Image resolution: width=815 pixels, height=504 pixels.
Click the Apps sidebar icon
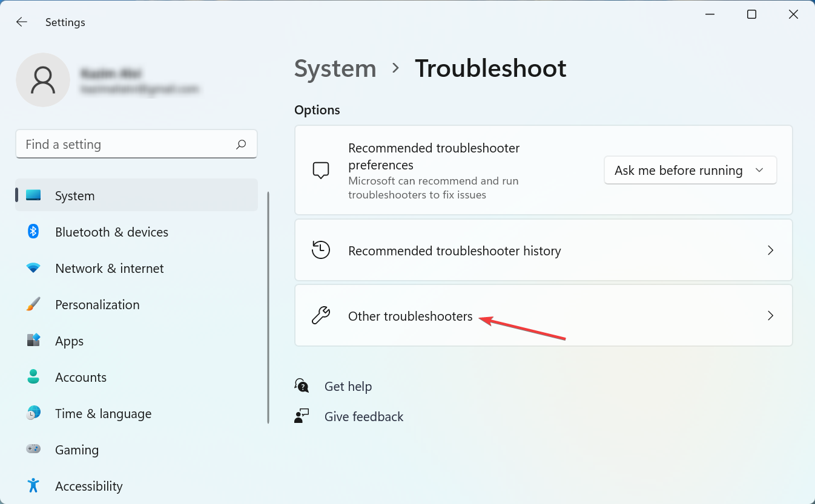pyautogui.click(x=32, y=341)
